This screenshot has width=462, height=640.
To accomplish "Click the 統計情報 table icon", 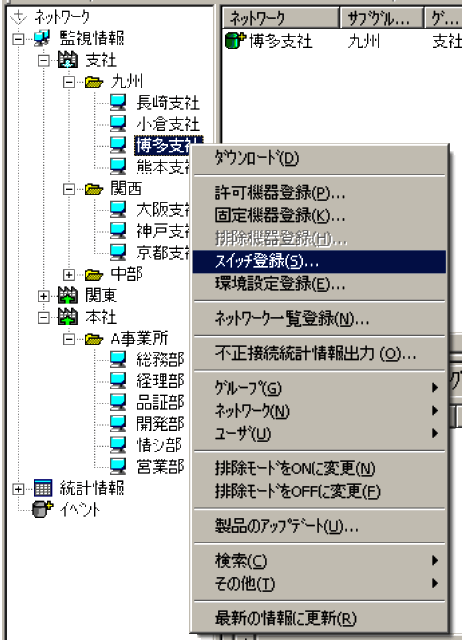I will click(42, 488).
